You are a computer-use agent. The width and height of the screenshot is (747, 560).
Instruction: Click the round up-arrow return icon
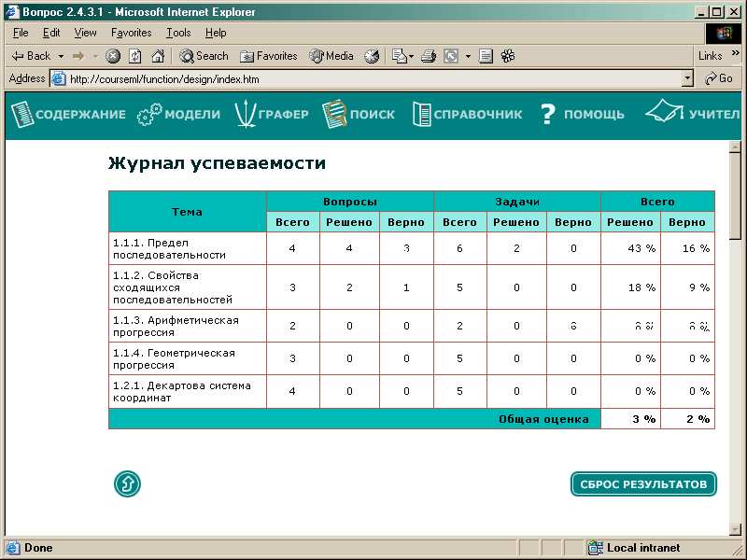point(127,484)
